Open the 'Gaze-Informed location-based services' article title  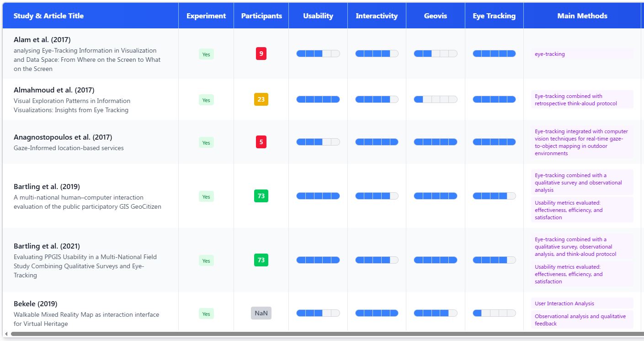tap(69, 148)
